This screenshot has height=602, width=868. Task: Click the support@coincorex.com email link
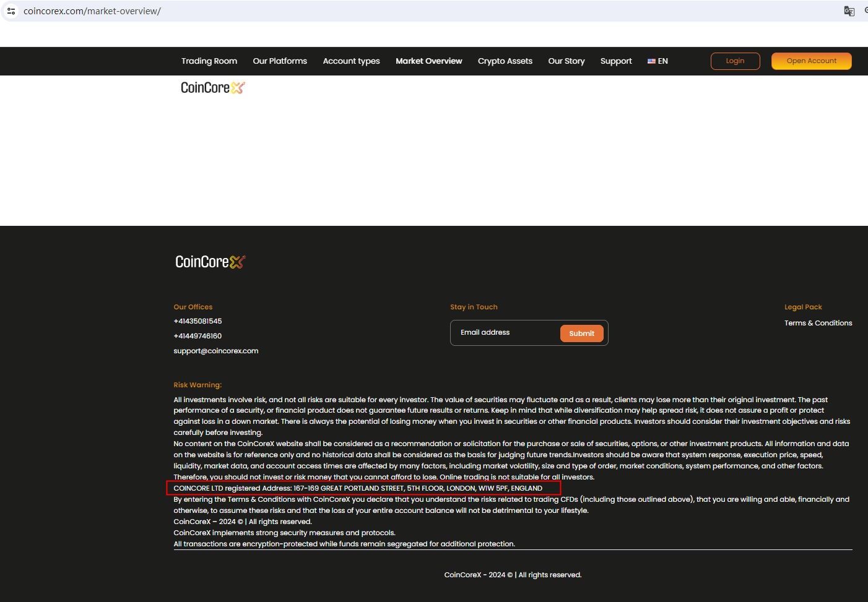(216, 351)
